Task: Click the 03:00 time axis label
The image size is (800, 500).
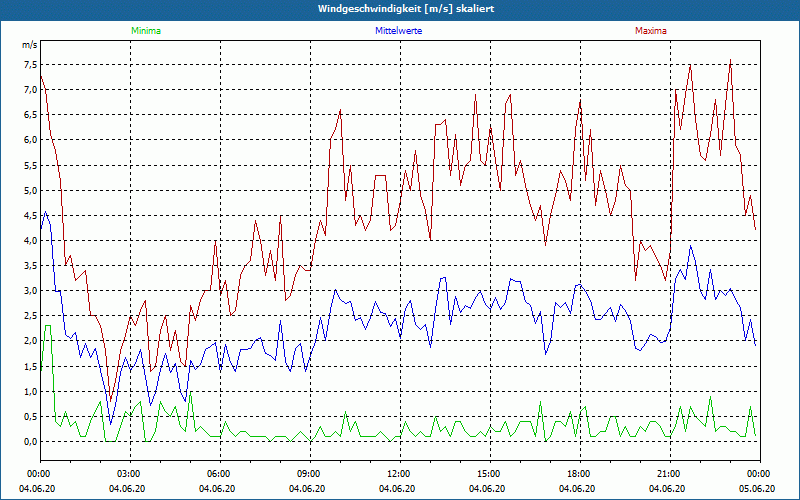Action: click(130, 474)
